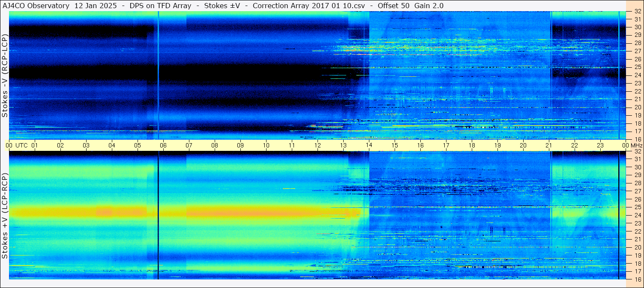Select the 09 hour time marker
The height and width of the screenshot is (288, 644).
[x=240, y=145]
